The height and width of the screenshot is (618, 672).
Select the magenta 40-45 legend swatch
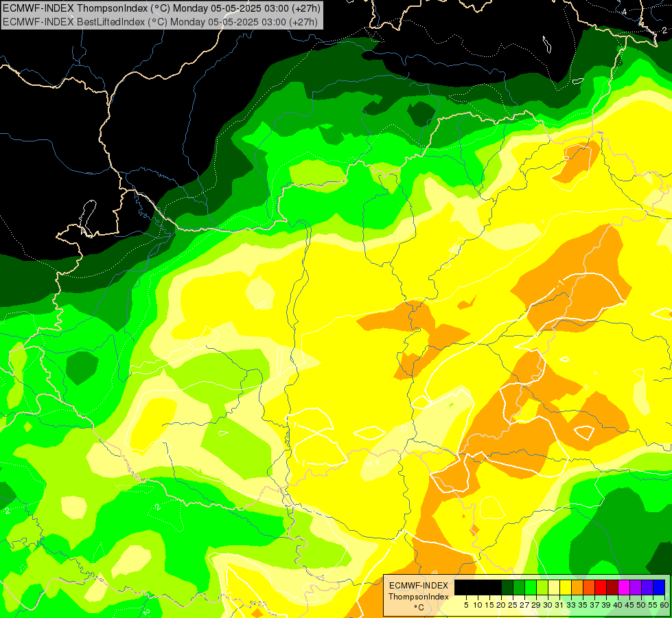pos(624,587)
